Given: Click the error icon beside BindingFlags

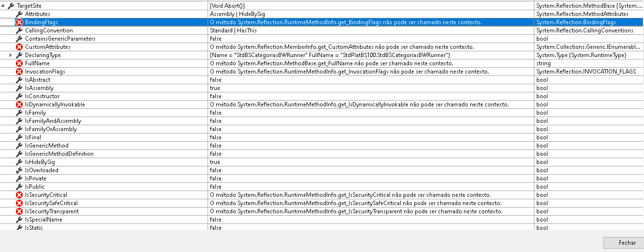Looking at the screenshot, I should click(x=19, y=22).
